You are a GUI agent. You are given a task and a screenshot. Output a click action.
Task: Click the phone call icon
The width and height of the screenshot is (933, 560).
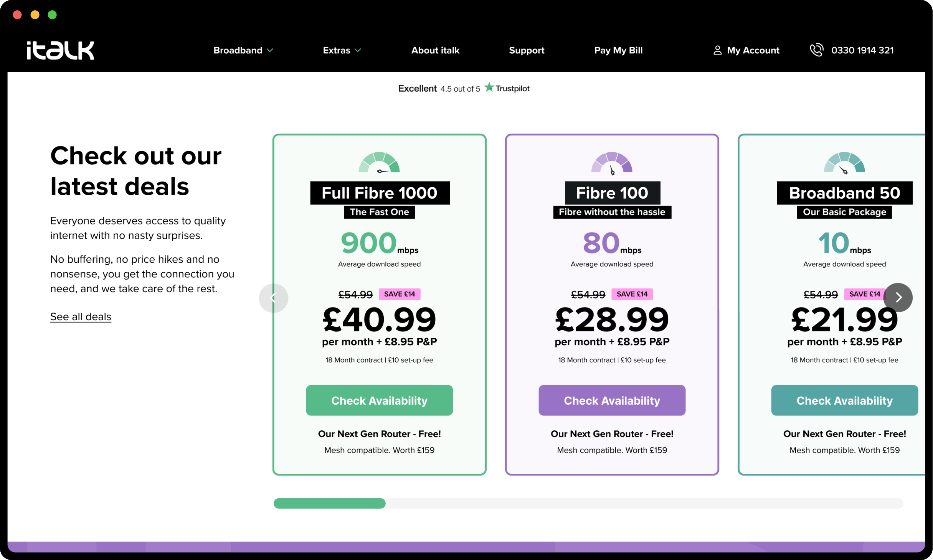tap(816, 50)
